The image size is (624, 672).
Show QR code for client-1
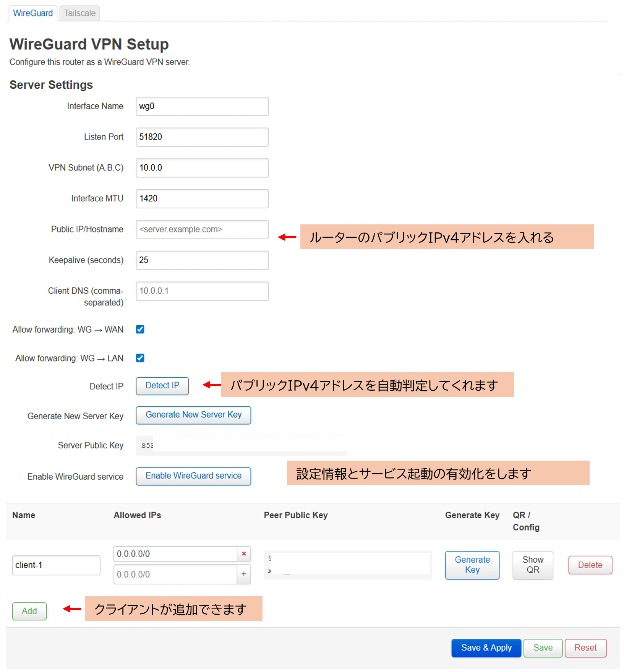532,565
